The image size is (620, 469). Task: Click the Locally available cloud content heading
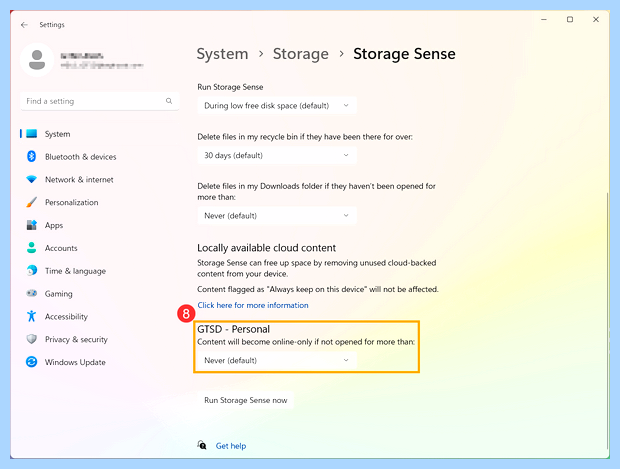click(x=267, y=248)
